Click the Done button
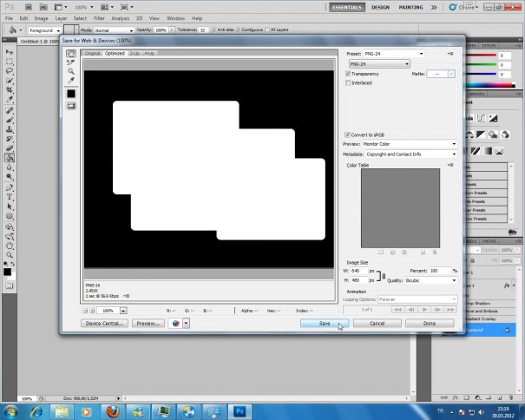525x420 pixels. tap(430, 323)
